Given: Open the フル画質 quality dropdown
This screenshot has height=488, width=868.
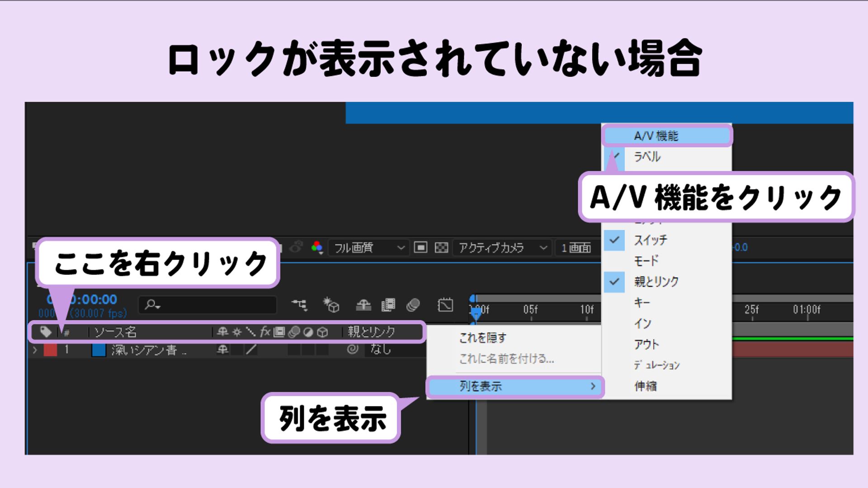Looking at the screenshot, I should (x=366, y=248).
